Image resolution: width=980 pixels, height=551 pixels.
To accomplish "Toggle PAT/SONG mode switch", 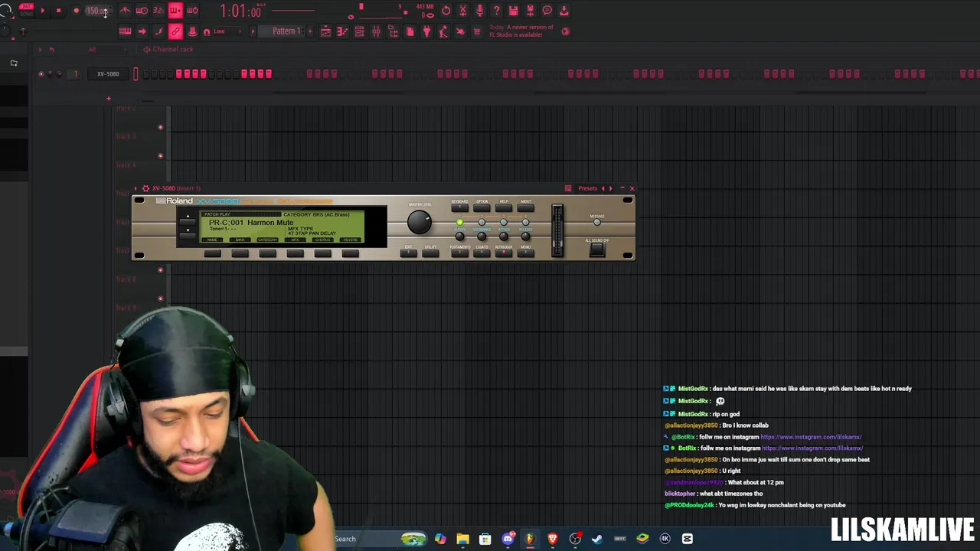I will [26, 11].
